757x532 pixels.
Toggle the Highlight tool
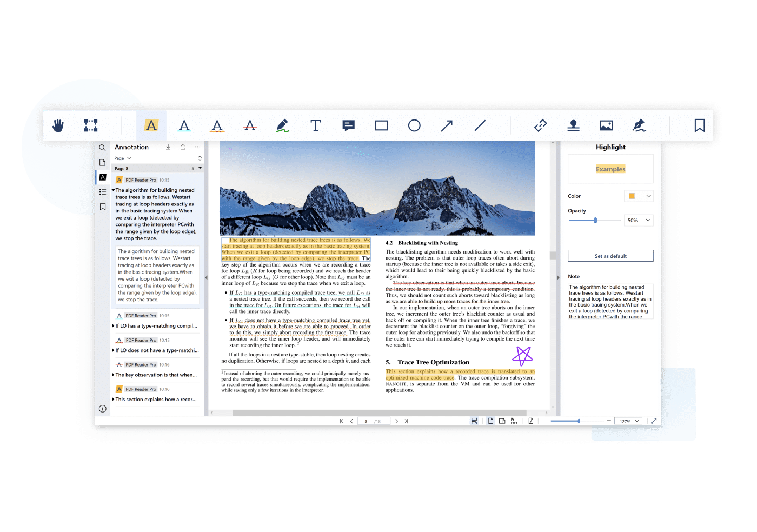(151, 126)
